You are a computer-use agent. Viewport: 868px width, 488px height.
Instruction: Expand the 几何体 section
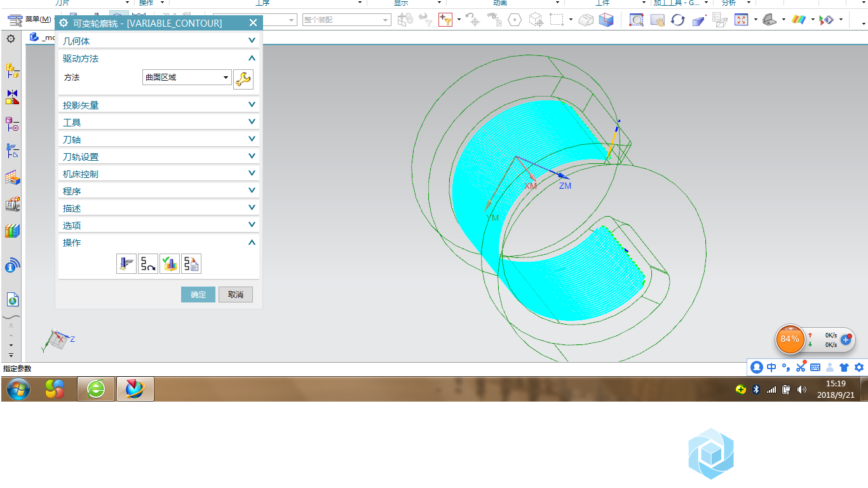click(159, 41)
